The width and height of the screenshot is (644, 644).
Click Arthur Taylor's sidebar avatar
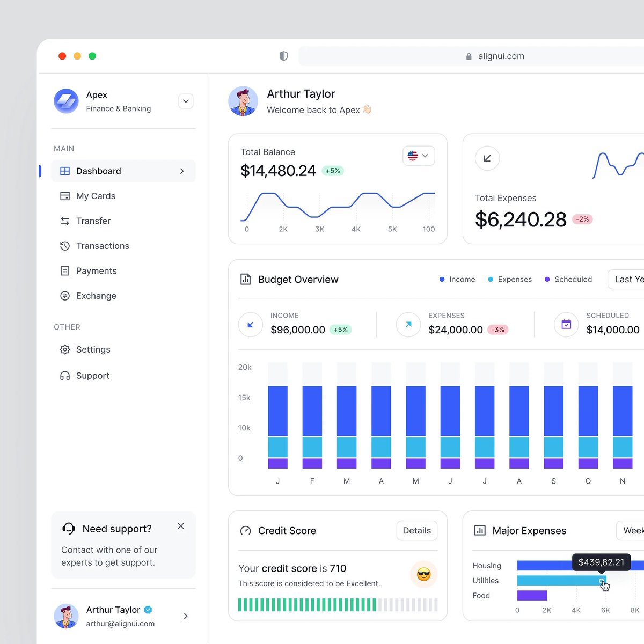coord(67,616)
